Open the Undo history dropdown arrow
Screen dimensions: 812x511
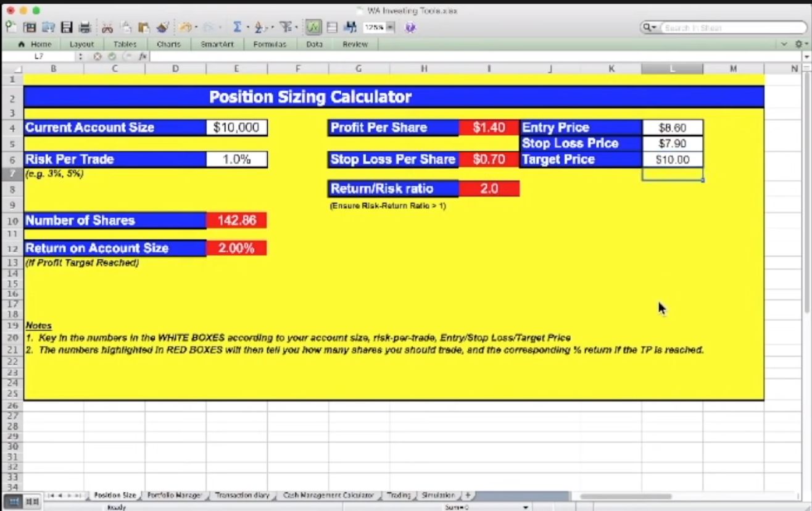point(196,27)
